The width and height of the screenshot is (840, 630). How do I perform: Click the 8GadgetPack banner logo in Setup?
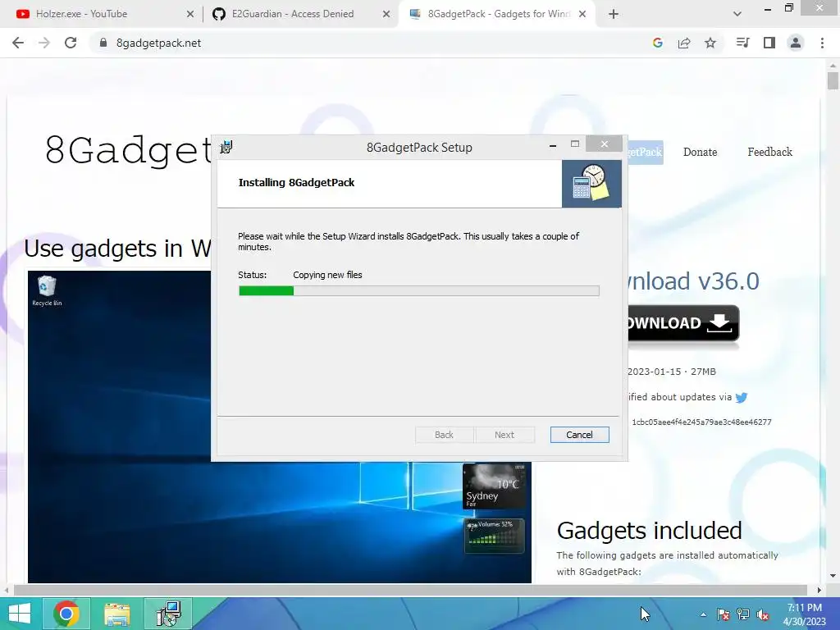click(592, 184)
